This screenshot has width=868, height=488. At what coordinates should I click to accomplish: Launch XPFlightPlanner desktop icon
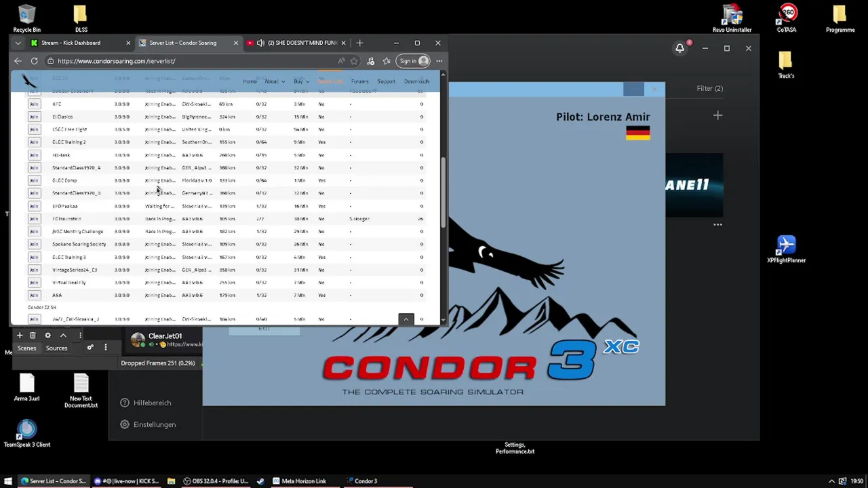[786, 249]
